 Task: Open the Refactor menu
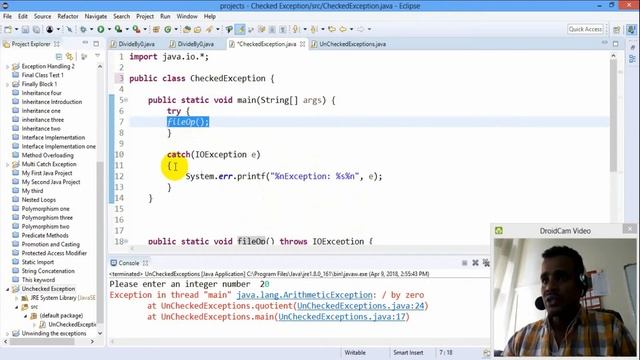pos(68,16)
